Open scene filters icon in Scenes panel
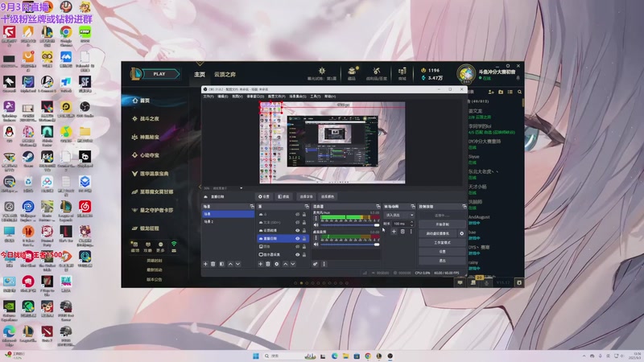Screen dimensions: 644x362 point(222,264)
